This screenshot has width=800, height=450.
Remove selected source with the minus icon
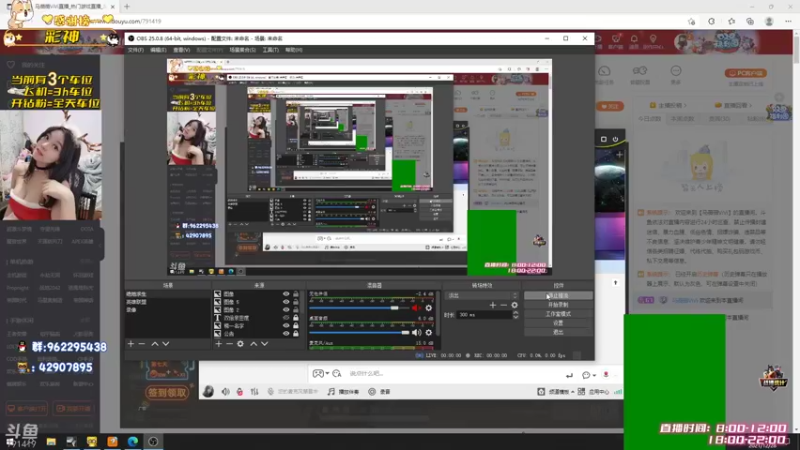point(229,344)
